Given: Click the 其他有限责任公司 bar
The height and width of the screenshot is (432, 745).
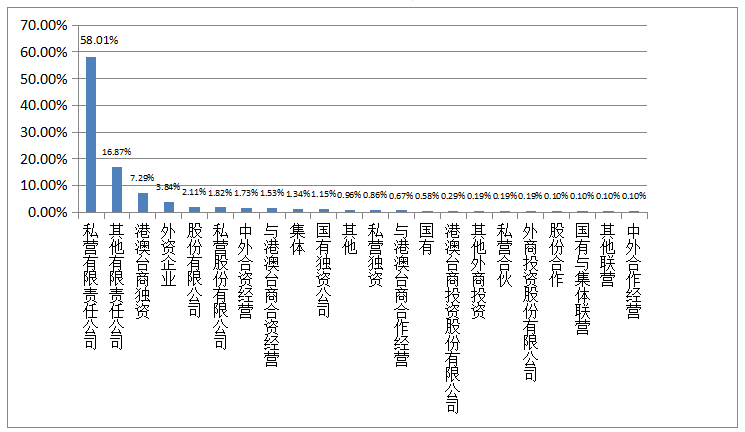Looking at the screenshot, I should point(117,189).
